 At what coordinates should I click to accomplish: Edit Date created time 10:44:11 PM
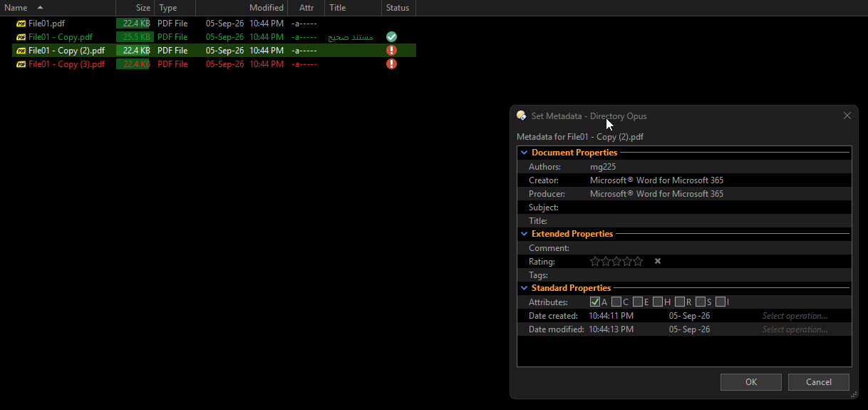[x=611, y=316]
